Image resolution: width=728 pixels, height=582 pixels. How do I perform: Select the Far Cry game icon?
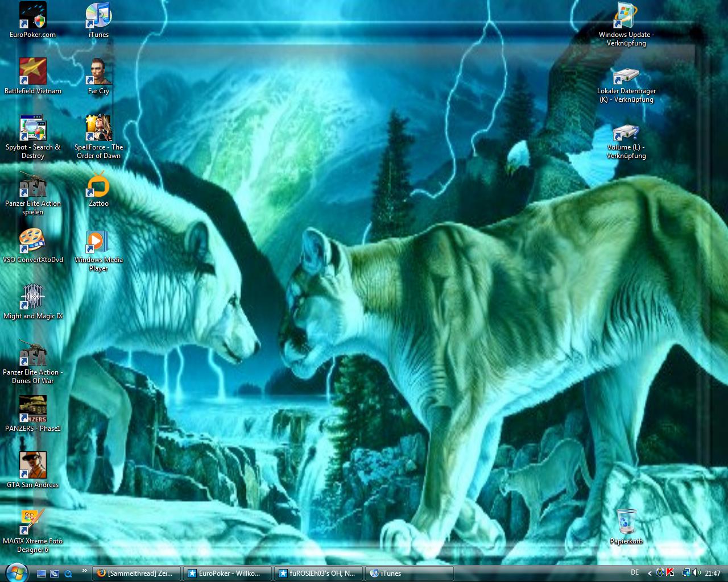tap(98, 77)
